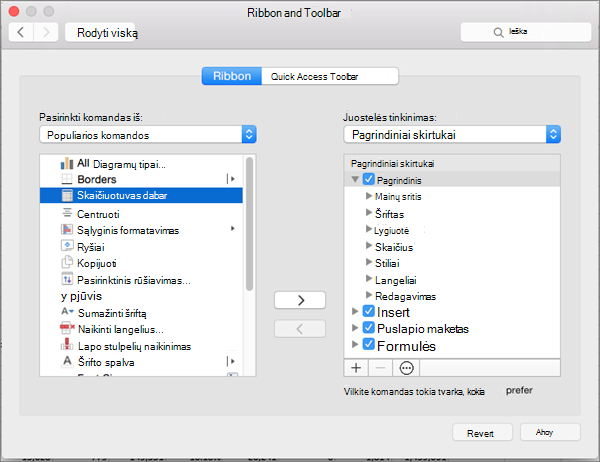Open the Populiarios komandos dropdown
Viewport: 600px width, 462px height.
click(148, 135)
